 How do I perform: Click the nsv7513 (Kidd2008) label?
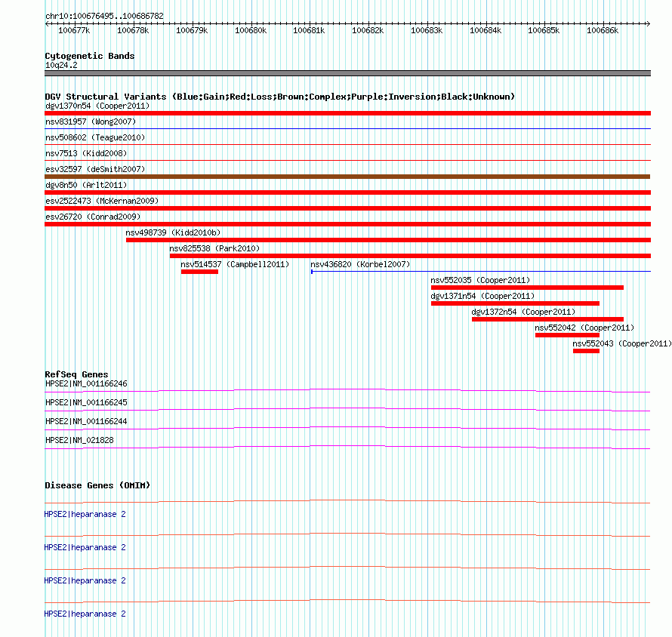86,153
